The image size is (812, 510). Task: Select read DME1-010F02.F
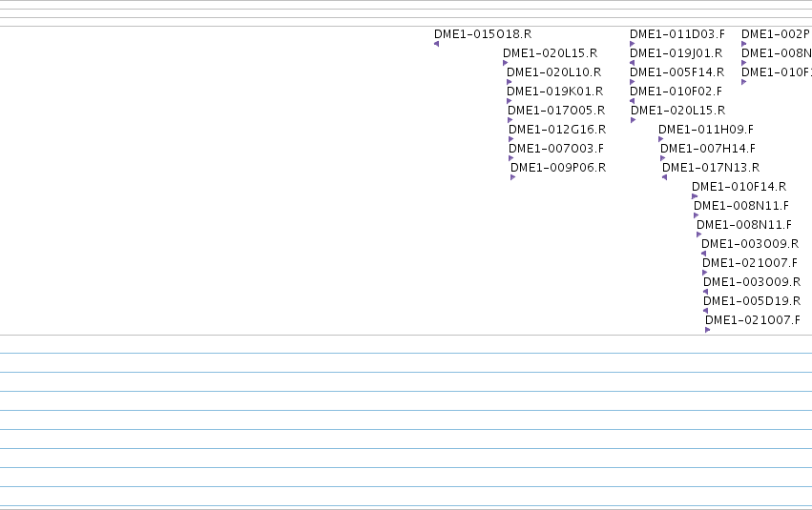click(676, 92)
